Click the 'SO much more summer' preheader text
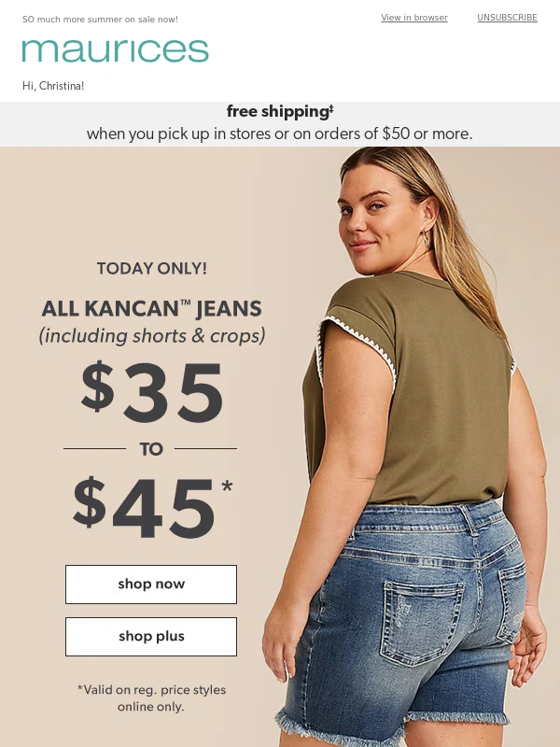The width and height of the screenshot is (560, 747). coord(100,20)
